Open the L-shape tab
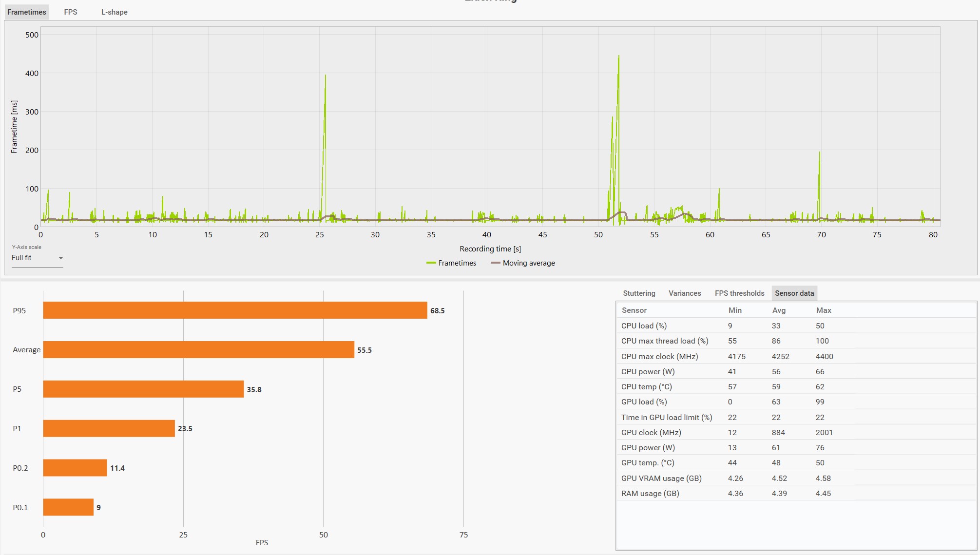 point(114,12)
